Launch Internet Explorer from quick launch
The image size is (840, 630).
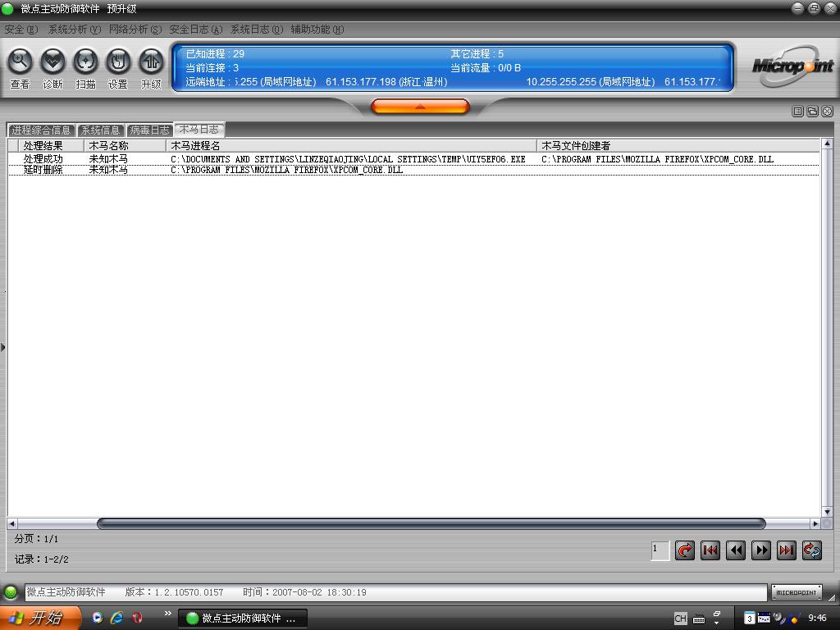click(x=116, y=618)
